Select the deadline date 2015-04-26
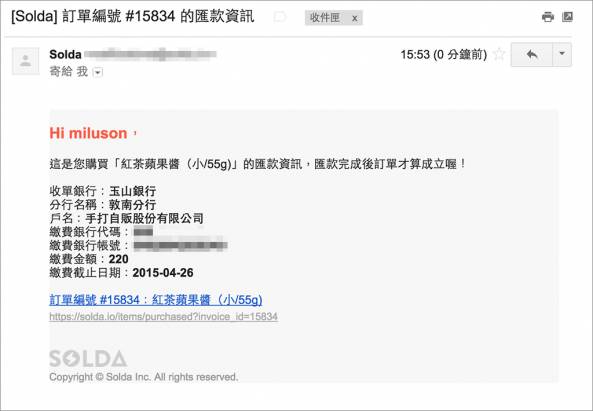Viewport: 593px width, 411px height. (163, 273)
